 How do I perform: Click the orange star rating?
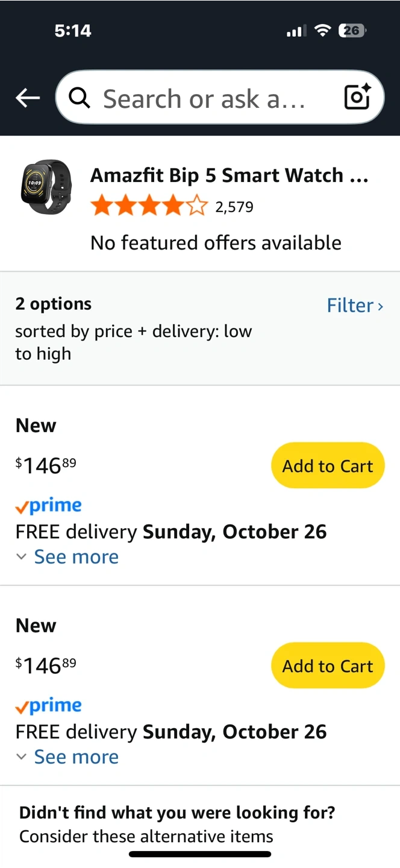coord(149,207)
